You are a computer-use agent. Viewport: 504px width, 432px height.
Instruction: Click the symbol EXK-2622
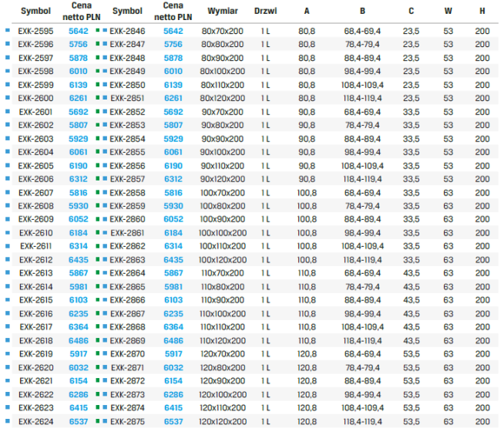35,395
